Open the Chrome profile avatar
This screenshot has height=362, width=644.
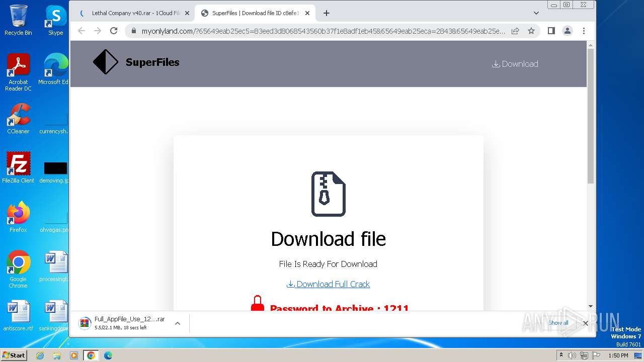point(568,31)
